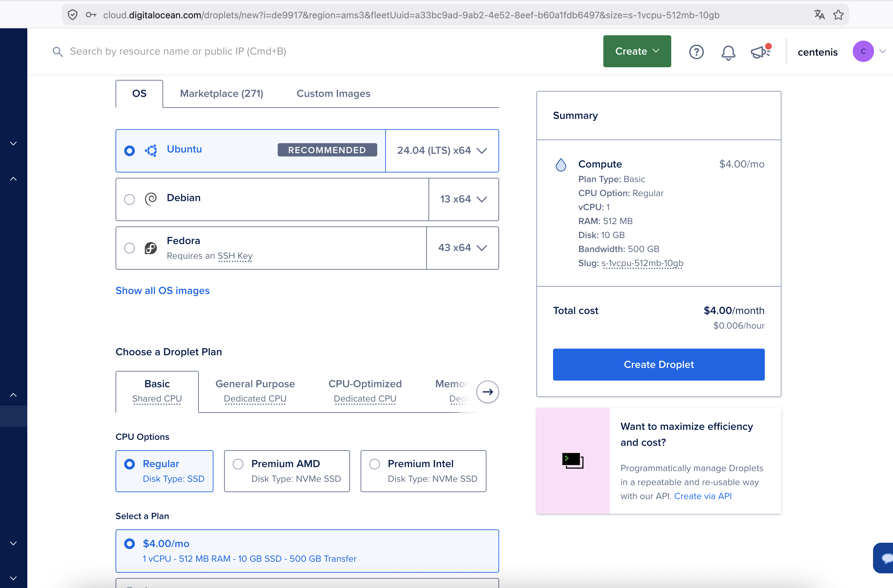Select the $4.00/mo plan radio
Image resolution: width=893 pixels, height=588 pixels.
(130, 543)
